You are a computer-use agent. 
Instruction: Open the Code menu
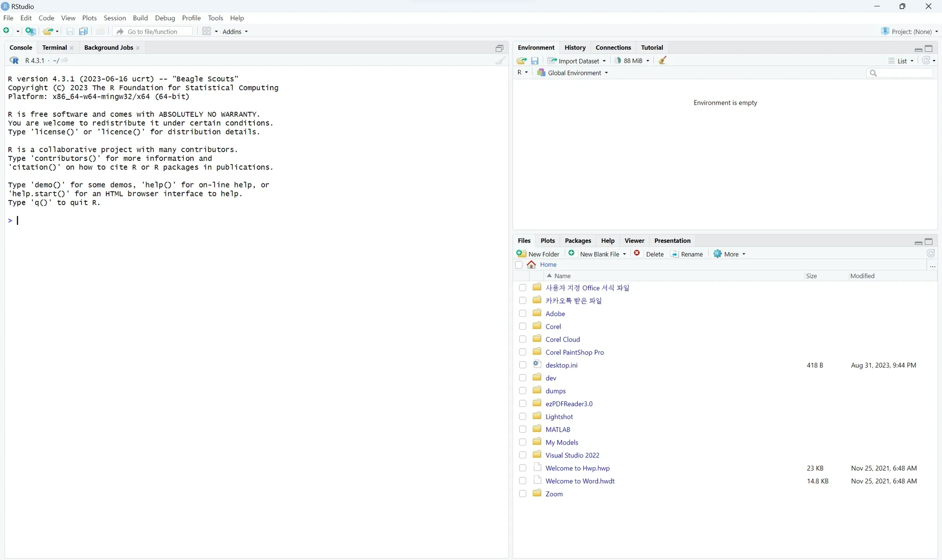pyautogui.click(x=46, y=18)
